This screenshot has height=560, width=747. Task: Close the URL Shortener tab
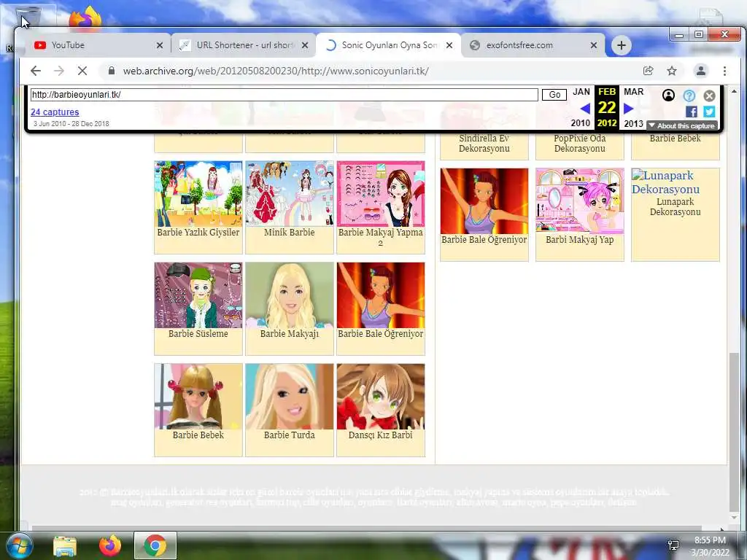tap(305, 45)
